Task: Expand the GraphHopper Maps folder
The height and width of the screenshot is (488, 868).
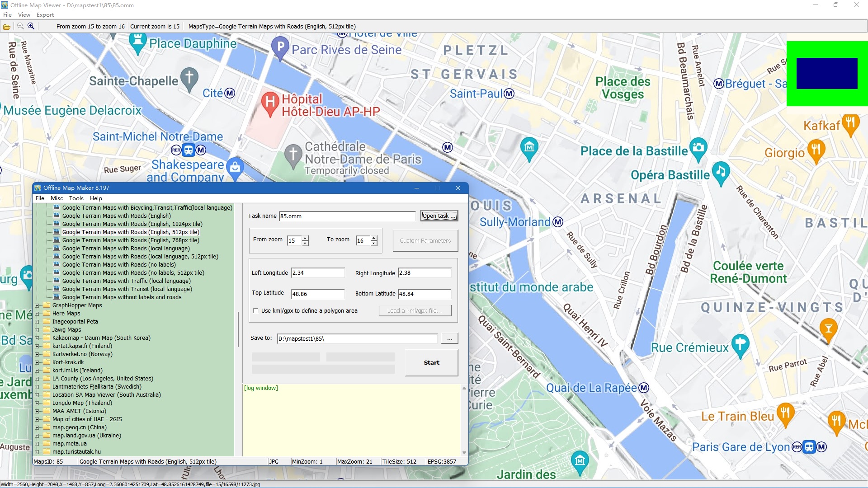Action: point(37,305)
